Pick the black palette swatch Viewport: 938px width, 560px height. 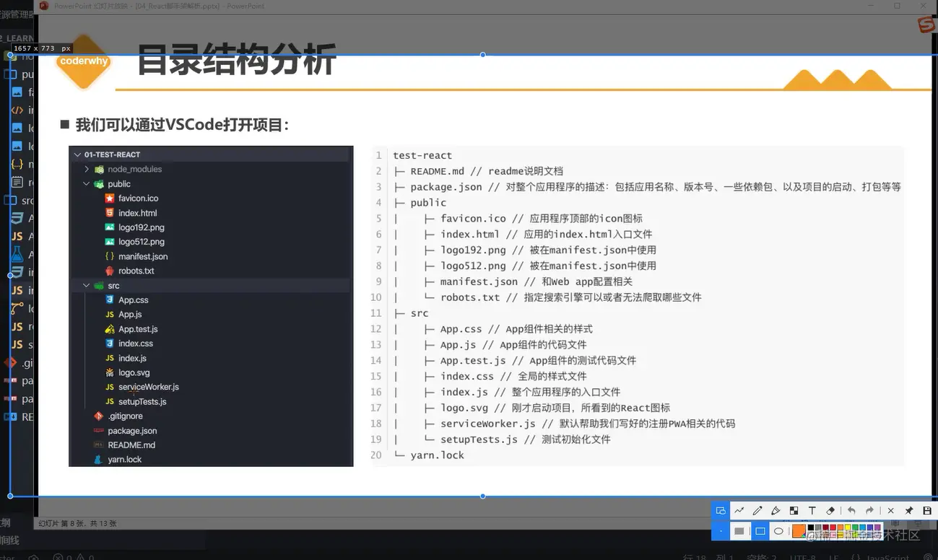tap(812, 528)
